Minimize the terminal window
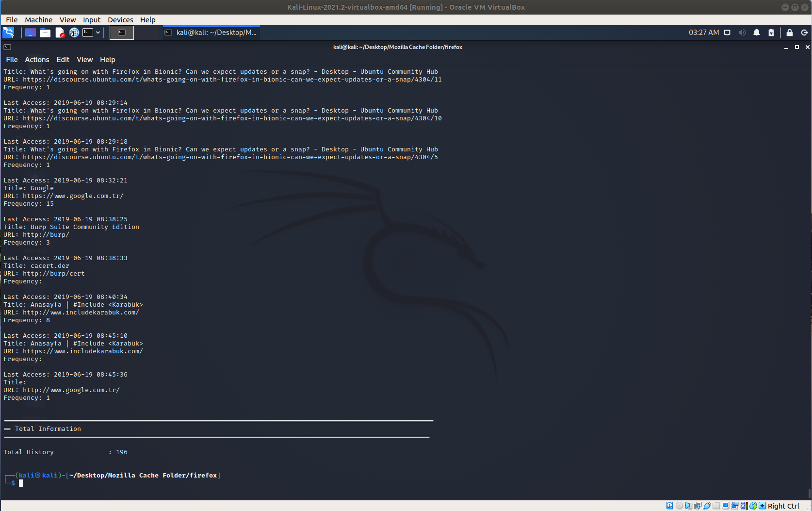This screenshot has width=812, height=511. 786,47
